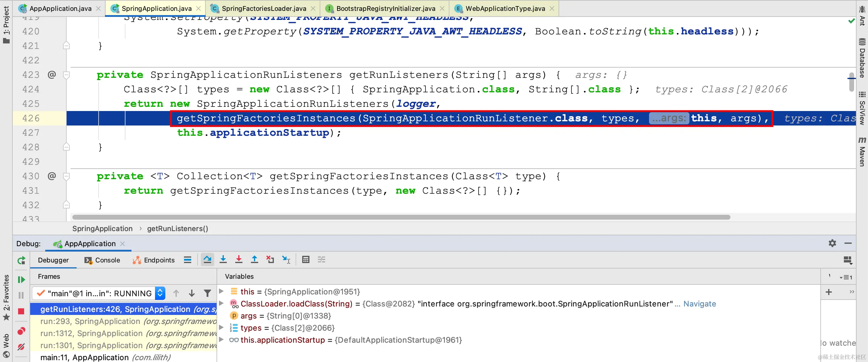Click Evaluate Expression calculator icon
This screenshot has width=868, height=362.
coord(306,259)
